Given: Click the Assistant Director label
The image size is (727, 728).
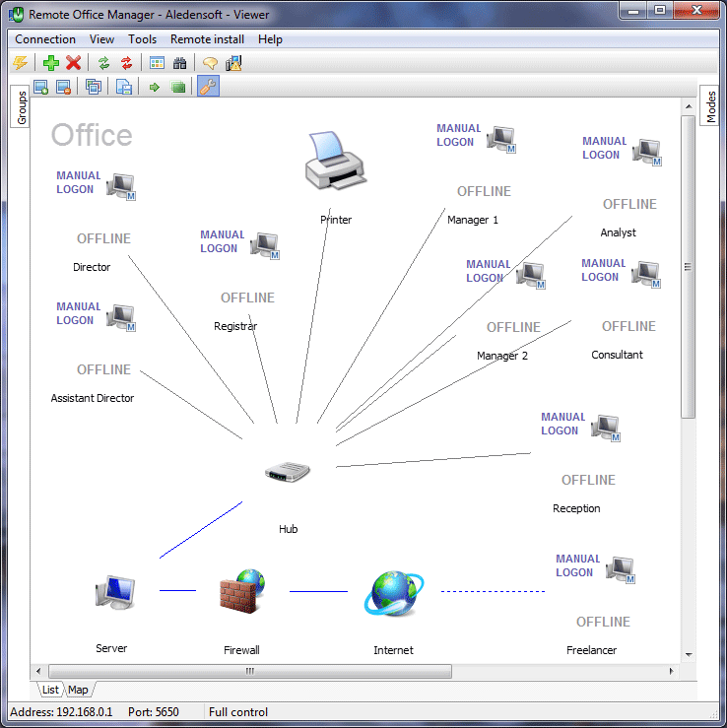Looking at the screenshot, I should click(93, 398).
